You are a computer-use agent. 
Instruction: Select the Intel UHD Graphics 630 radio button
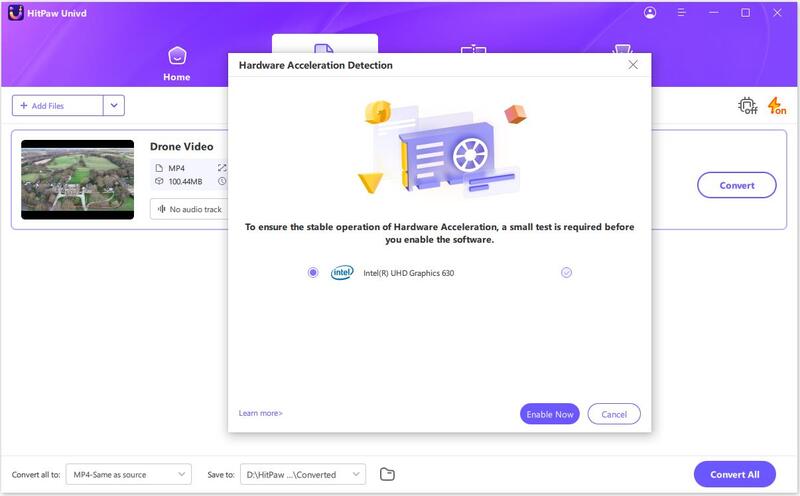pos(313,273)
